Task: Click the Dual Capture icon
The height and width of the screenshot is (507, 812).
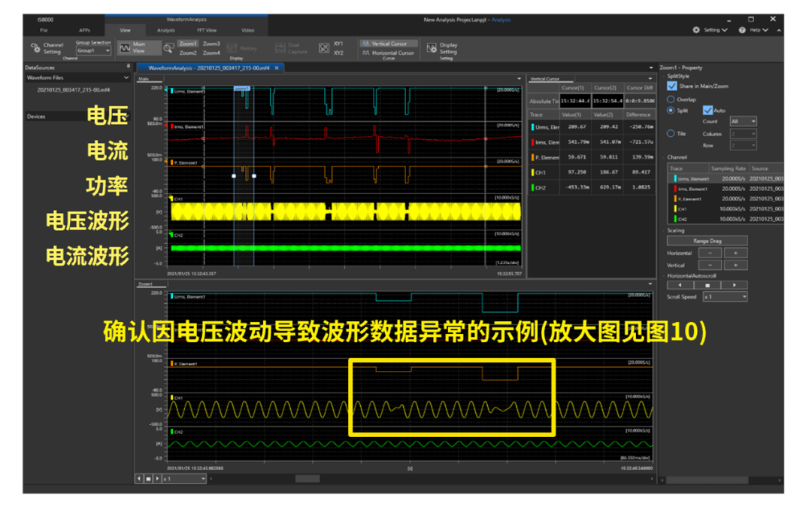Action: click(x=280, y=48)
